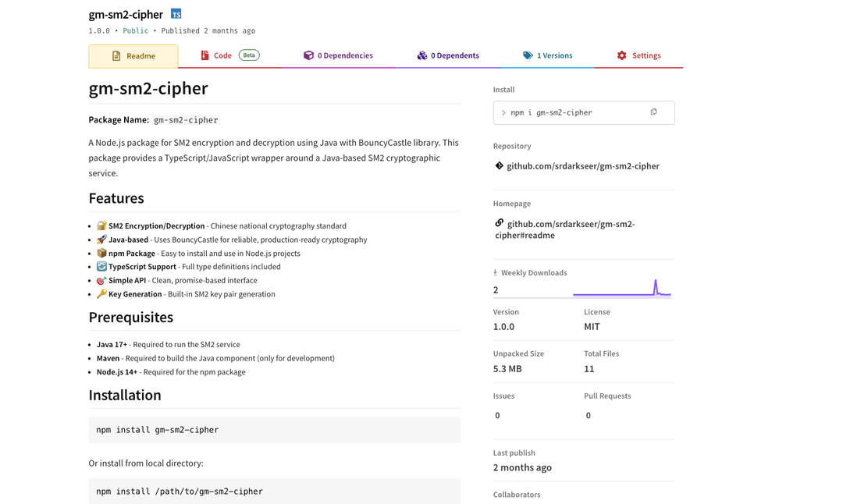Click the Dependencies box icon
The height and width of the screenshot is (504, 843).
[308, 55]
